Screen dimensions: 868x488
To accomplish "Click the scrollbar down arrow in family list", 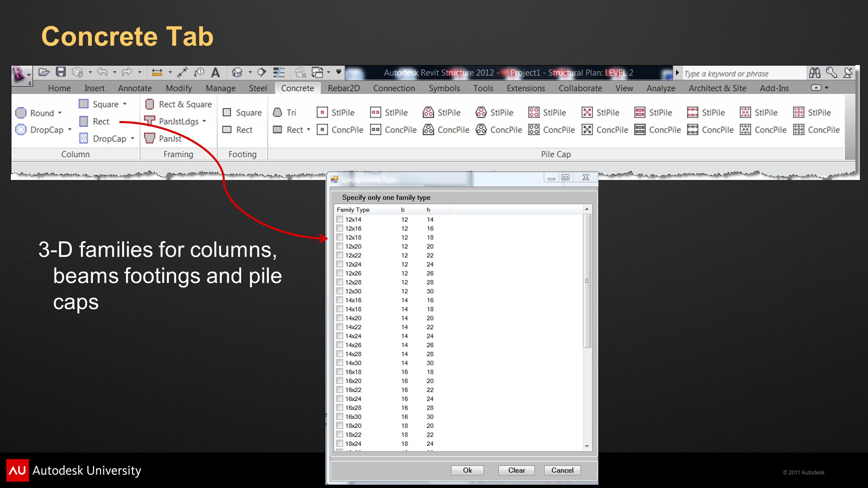I will pos(587,446).
